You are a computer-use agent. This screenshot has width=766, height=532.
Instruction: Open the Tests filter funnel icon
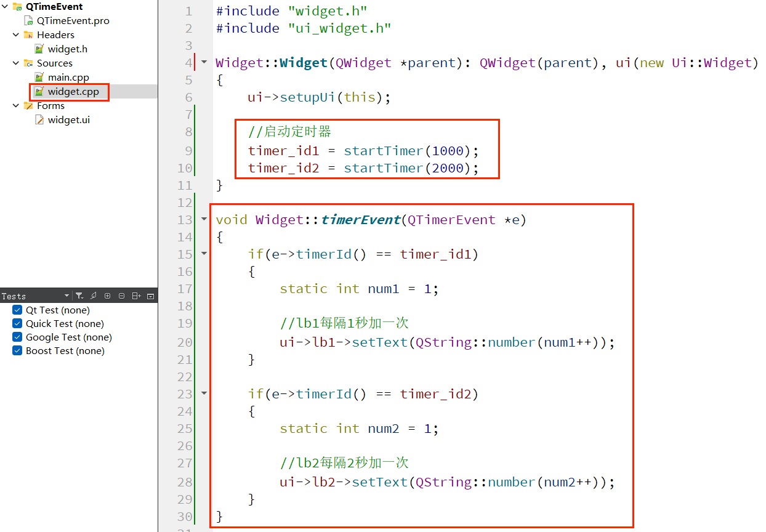(x=79, y=296)
